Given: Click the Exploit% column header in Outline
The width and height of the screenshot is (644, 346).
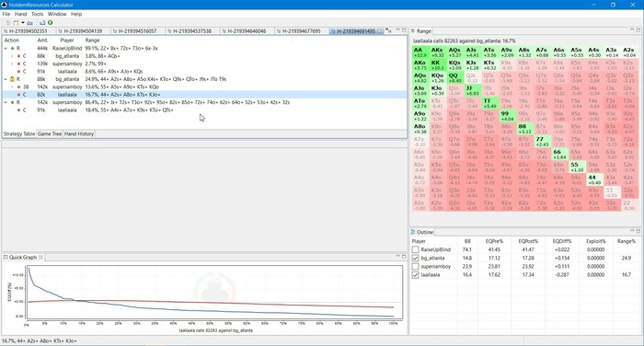Looking at the screenshot, I should point(595,241).
